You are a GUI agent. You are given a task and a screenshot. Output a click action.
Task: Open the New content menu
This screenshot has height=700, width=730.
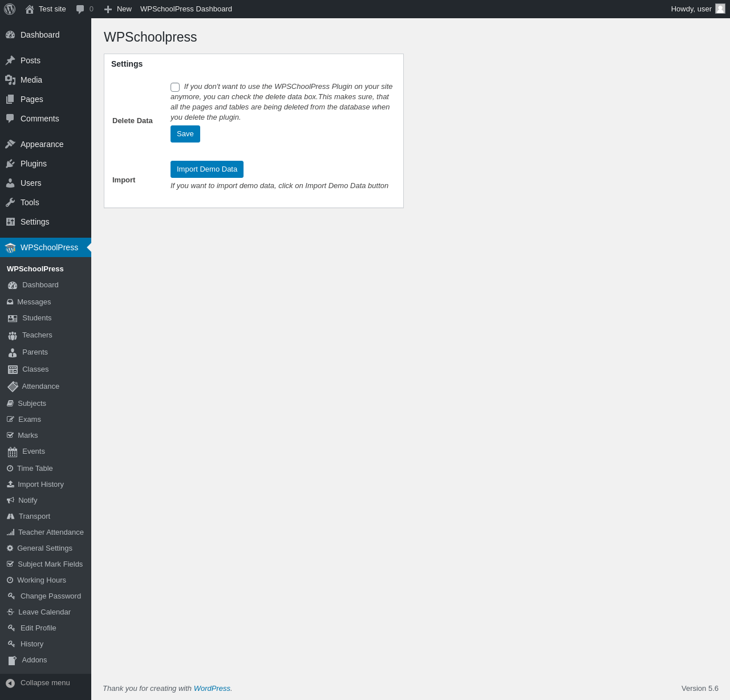[117, 9]
